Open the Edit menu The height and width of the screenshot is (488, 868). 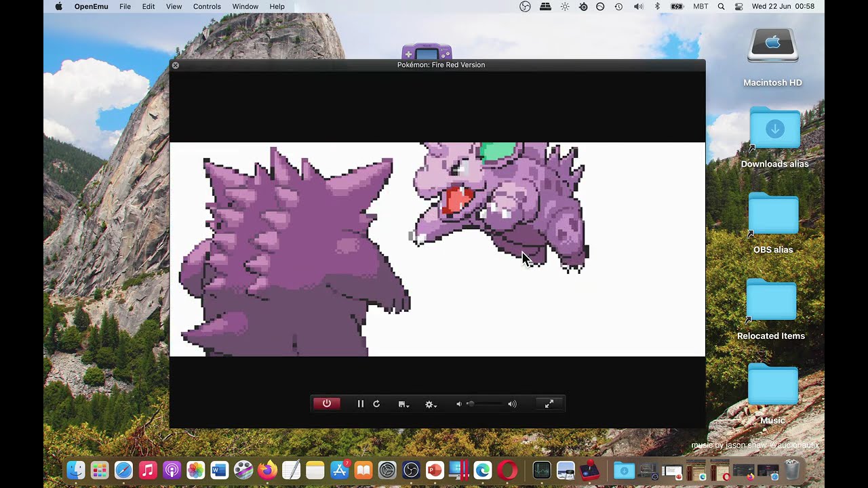[149, 6]
